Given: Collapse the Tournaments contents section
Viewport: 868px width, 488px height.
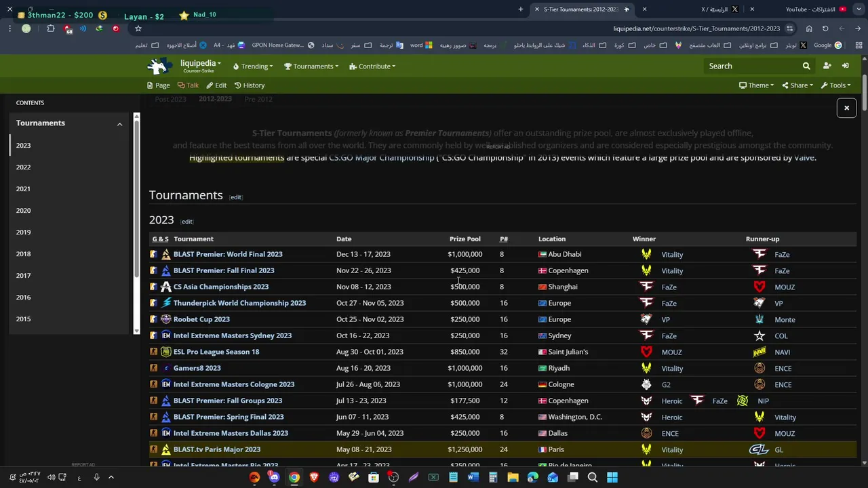Looking at the screenshot, I should point(119,124).
